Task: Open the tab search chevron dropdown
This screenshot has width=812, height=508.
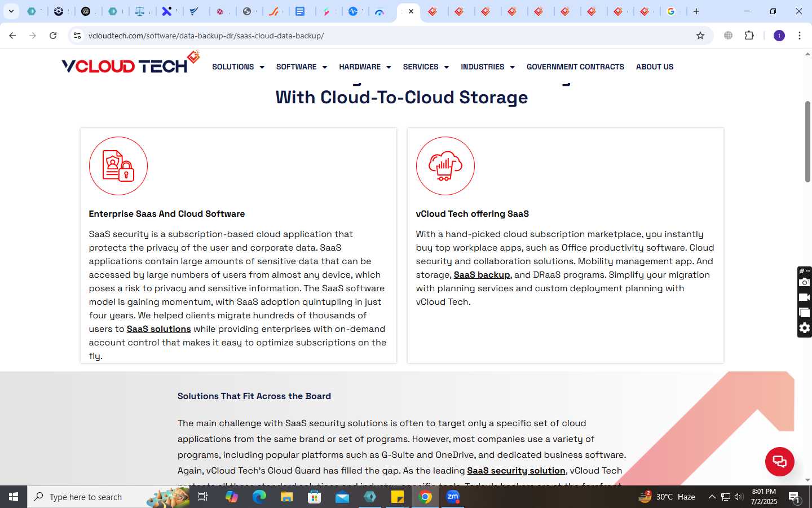Action: [x=11, y=11]
